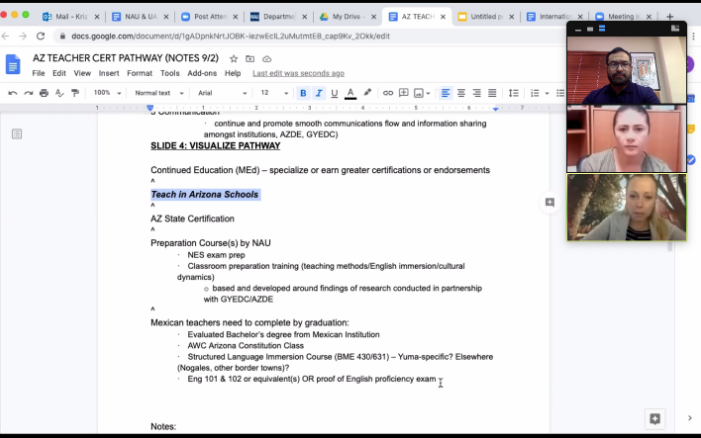The image size is (701, 438).
Task: Open the Arial font dropdown
Action: pyautogui.click(x=222, y=93)
